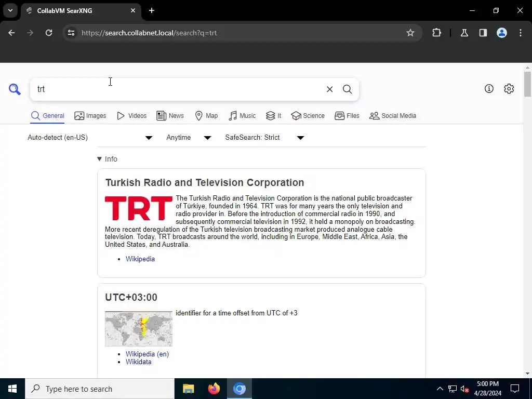This screenshot has height=399, width=532.
Task: Bookmark this page with star icon
Action: [410, 33]
